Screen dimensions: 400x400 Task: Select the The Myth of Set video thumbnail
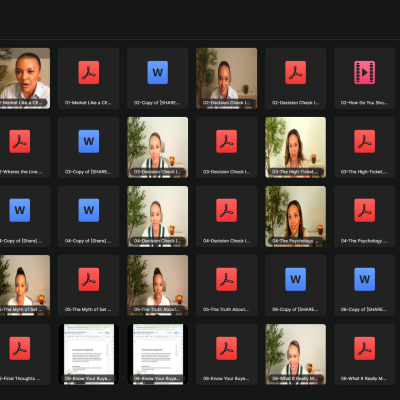[x=24, y=285]
